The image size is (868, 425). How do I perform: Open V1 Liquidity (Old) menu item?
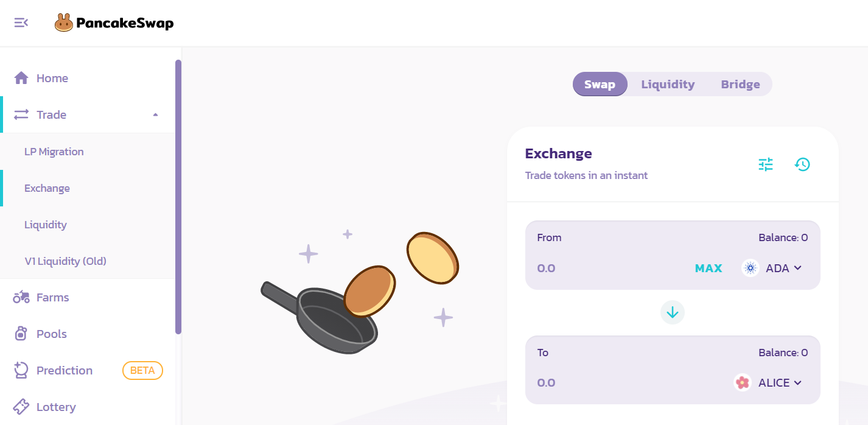click(65, 261)
